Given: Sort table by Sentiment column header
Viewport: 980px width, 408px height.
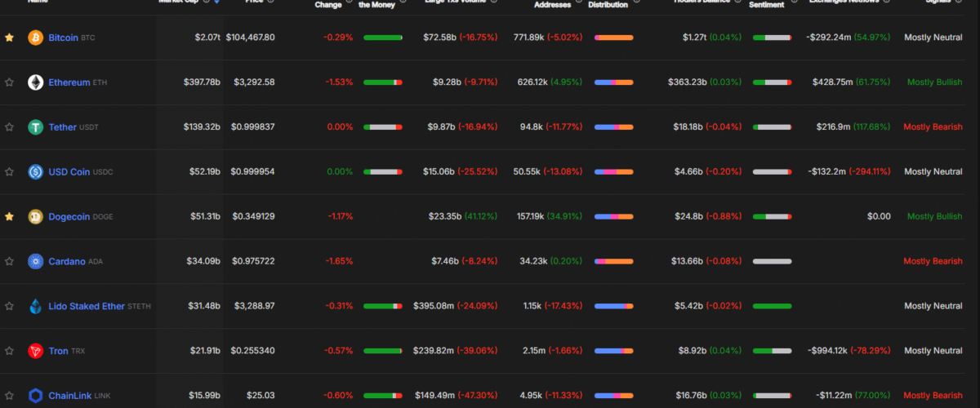Looking at the screenshot, I should pos(766,5).
